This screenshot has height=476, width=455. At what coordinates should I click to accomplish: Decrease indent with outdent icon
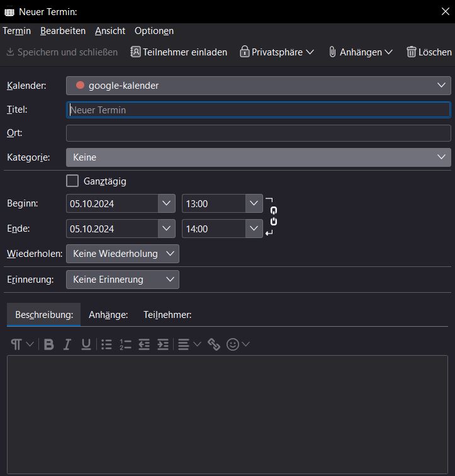click(144, 344)
